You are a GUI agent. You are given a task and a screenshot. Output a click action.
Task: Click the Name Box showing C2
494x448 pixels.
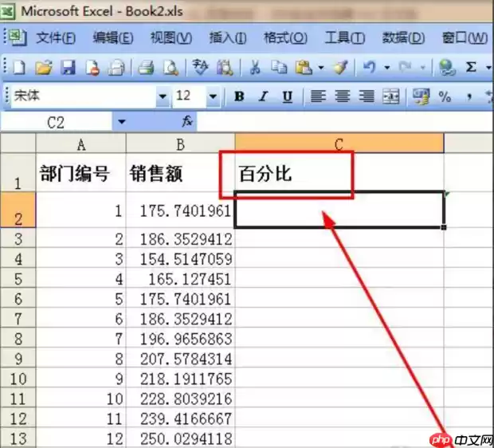(x=56, y=121)
